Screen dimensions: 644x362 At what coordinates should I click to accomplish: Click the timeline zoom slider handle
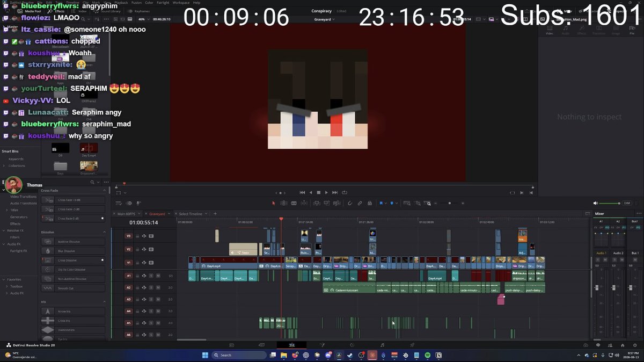click(x=450, y=203)
